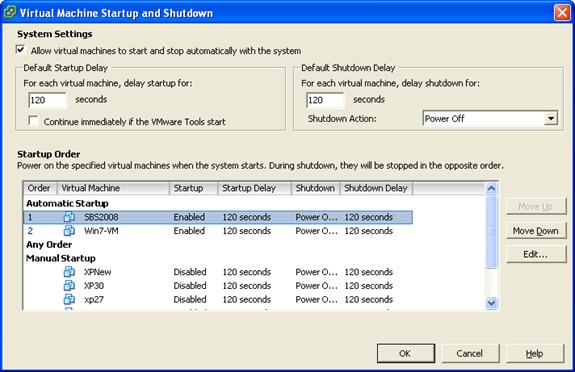Sort by the Order column header

pos(40,188)
